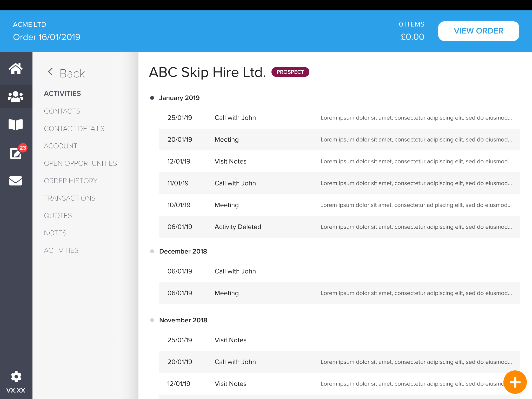532x399 pixels.
Task: Click the ACME LTD company name
Action: coord(29,24)
